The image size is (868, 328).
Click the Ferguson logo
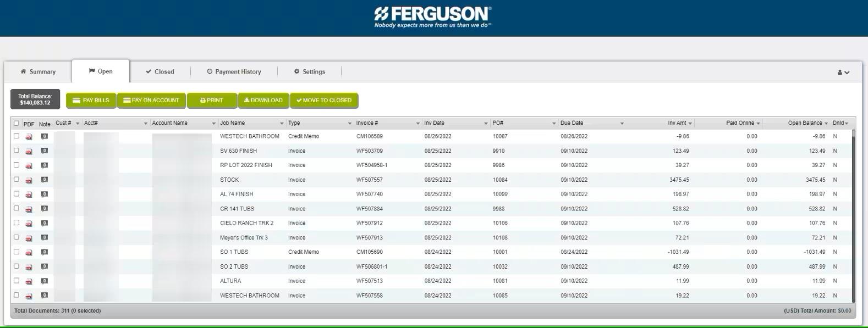[433, 17]
